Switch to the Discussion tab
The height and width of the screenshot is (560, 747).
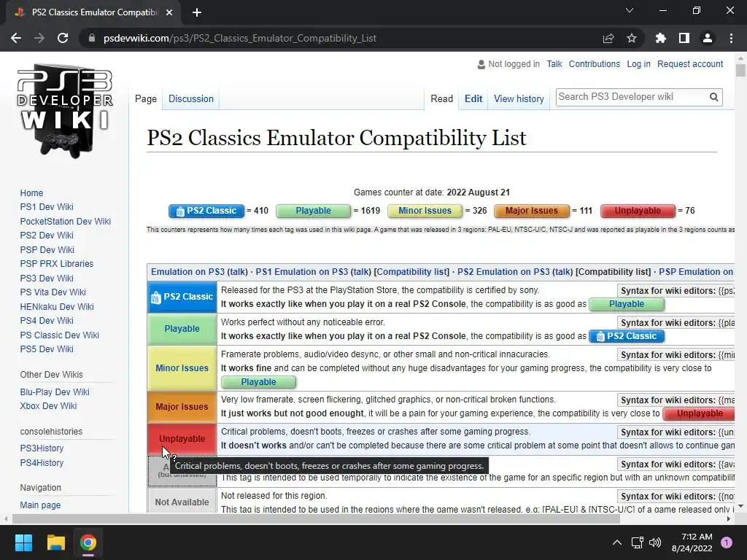191,98
